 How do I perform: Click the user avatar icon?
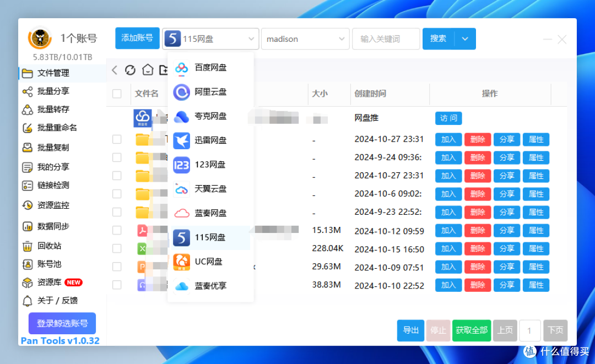[x=40, y=38]
